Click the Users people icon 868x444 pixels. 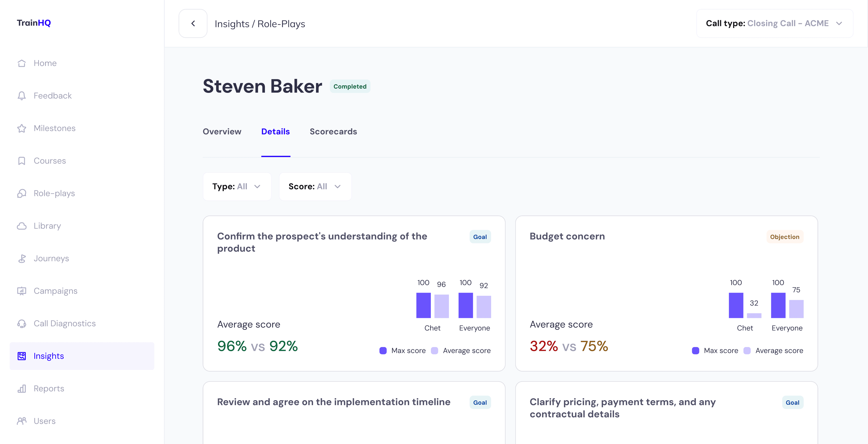21,421
